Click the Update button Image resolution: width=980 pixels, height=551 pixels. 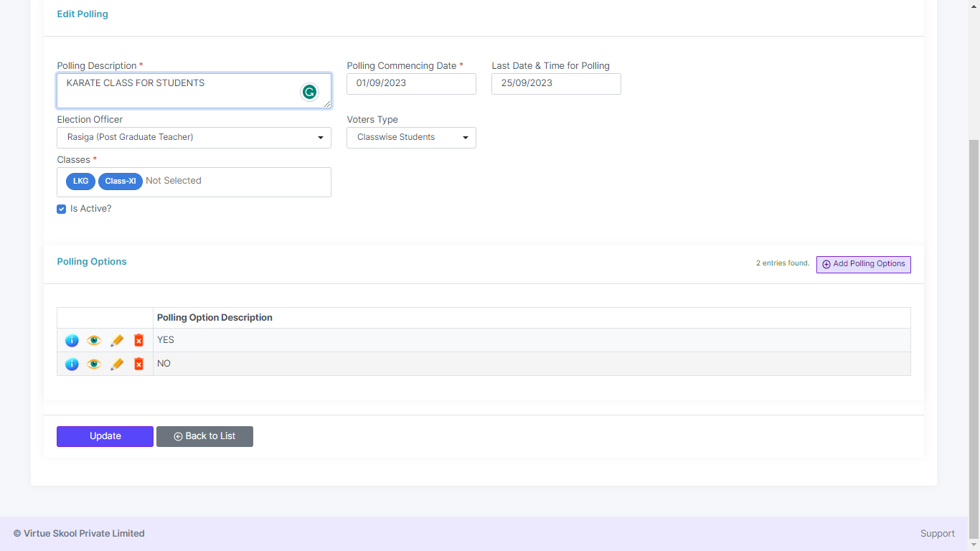point(105,436)
